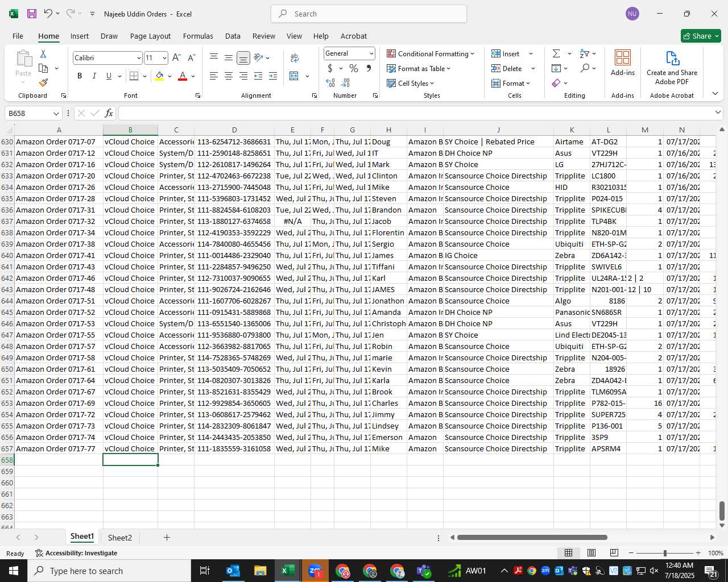
Task: Increase font size with the larger A icon
Action: coord(176,58)
